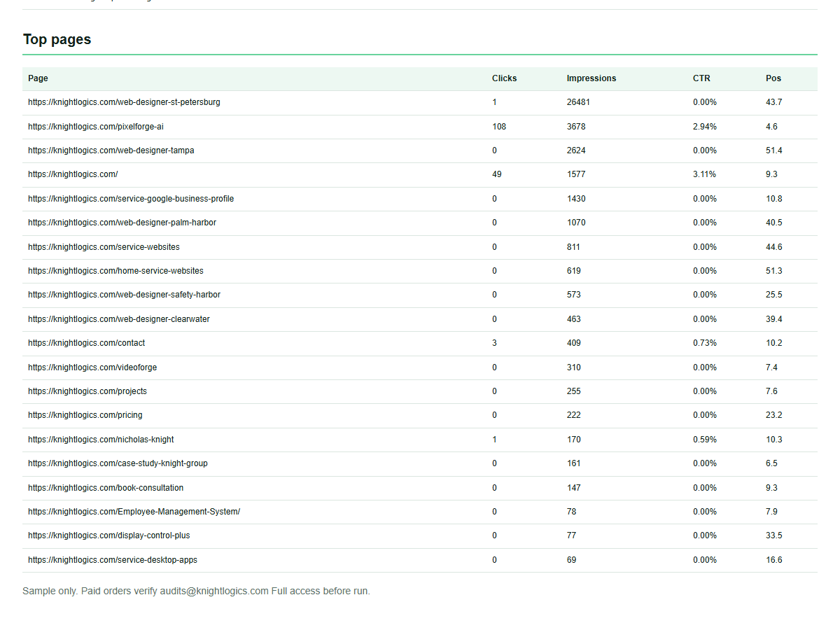Click the 409 impressions value
This screenshot has width=840, height=630.
(x=574, y=343)
